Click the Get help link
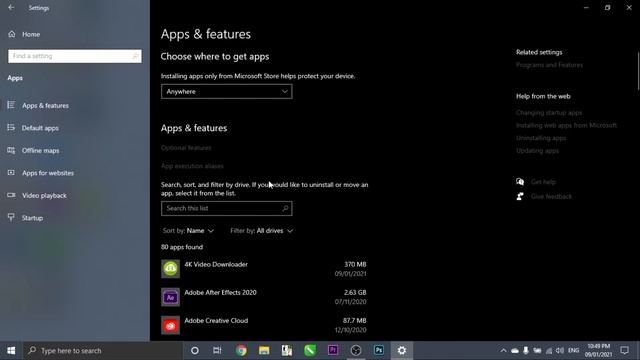This screenshot has height=360, width=640. point(543,182)
